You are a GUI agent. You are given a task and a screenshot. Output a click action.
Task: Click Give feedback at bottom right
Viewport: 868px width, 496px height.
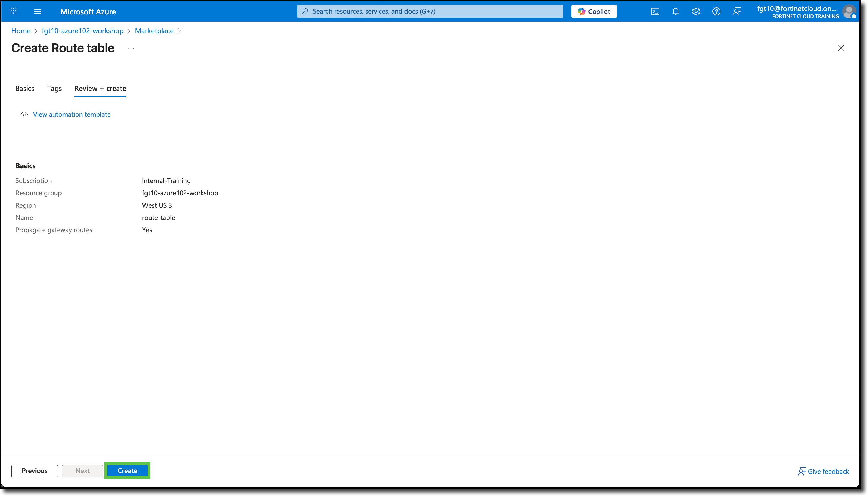click(824, 471)
